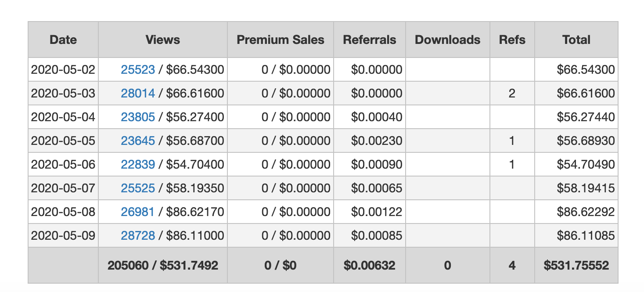This screenshot has width=644, height=292.
Task: Select the 22839 views link
Action: click(138, 165)
